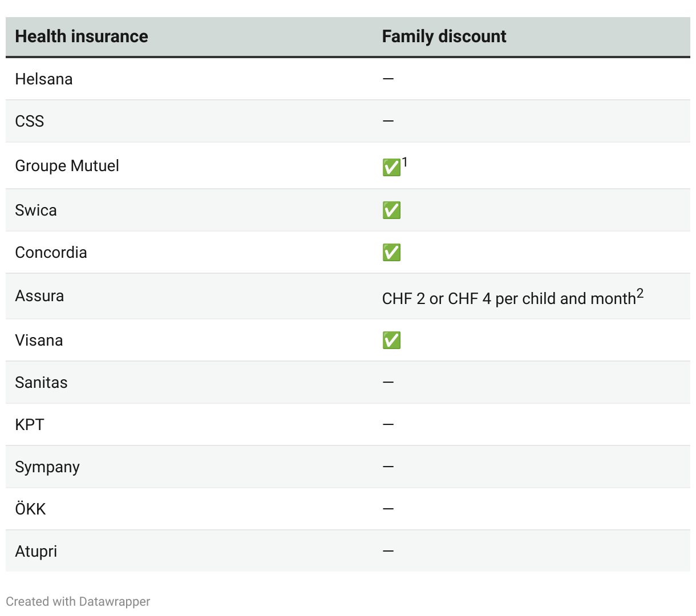Click the dash in the Atupri row
Viewport: 696px width, 616px height.
(388, 551)
